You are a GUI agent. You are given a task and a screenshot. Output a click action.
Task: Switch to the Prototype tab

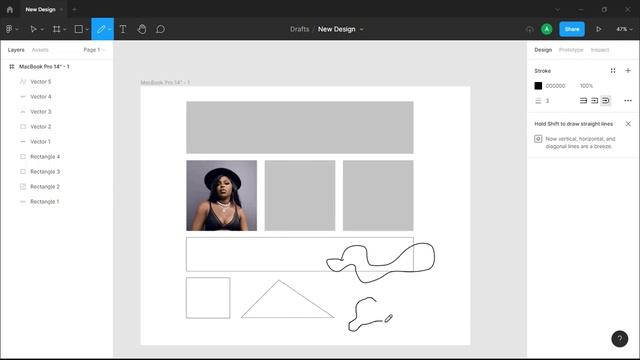[x=571, y=50]
